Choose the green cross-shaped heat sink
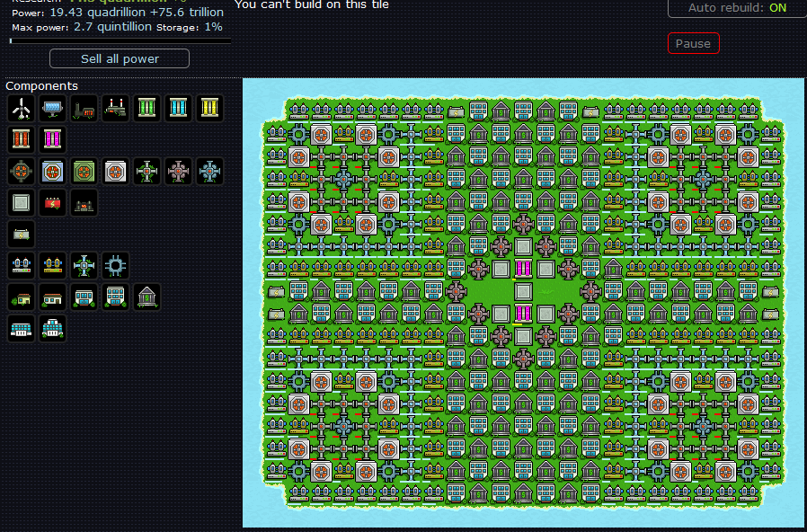This screenshot has height=532, width=807. [146, 172]
